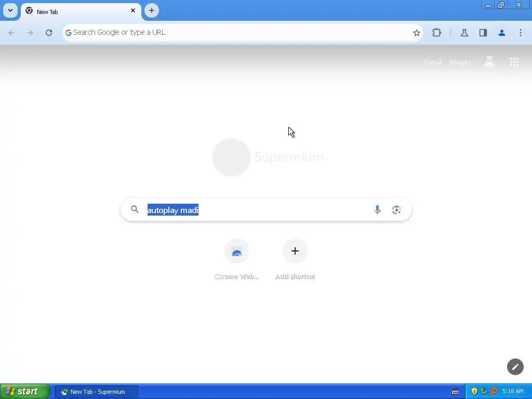Select the New Tab browser tab
The height and width of the screenshot is (399, 532).
pyautogui.click(x=81, y=11)
